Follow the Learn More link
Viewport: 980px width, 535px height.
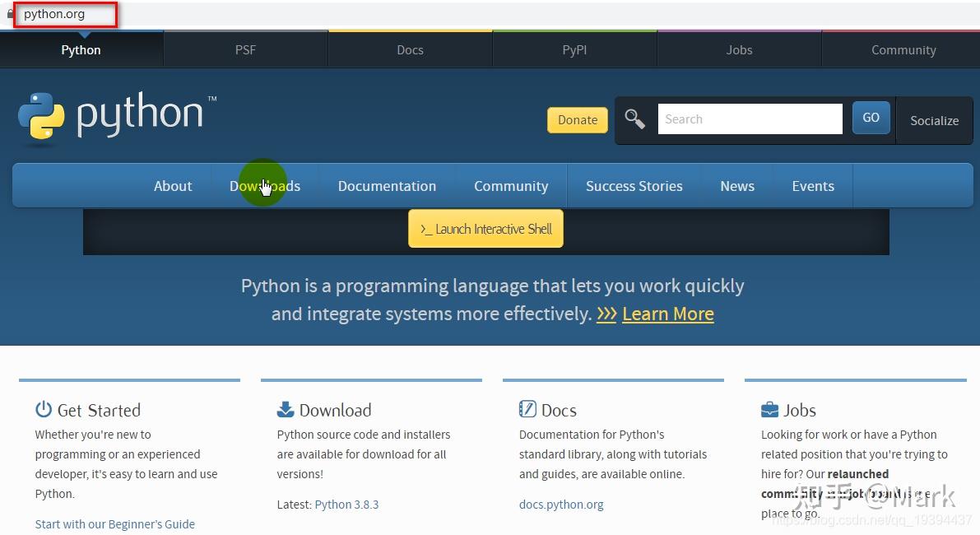tap(667, 314)
